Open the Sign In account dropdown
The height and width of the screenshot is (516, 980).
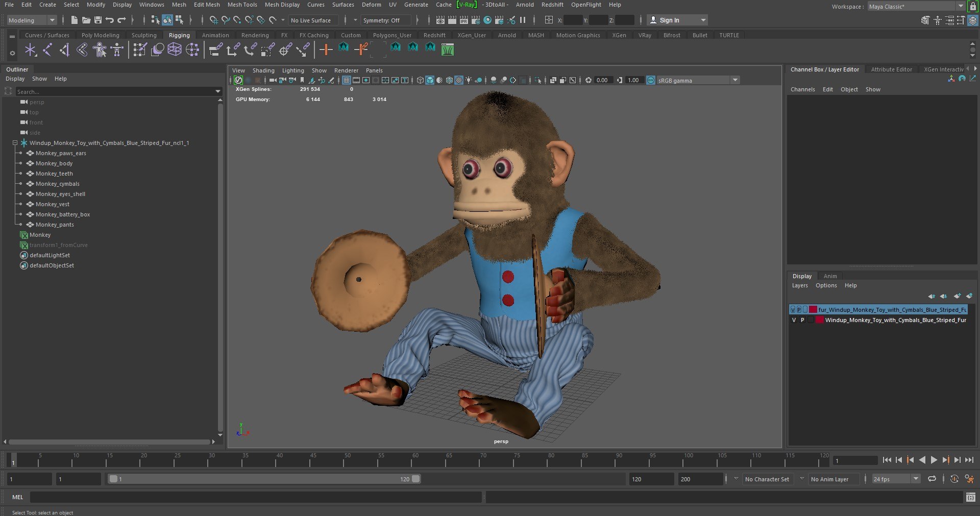pos(677,20)
